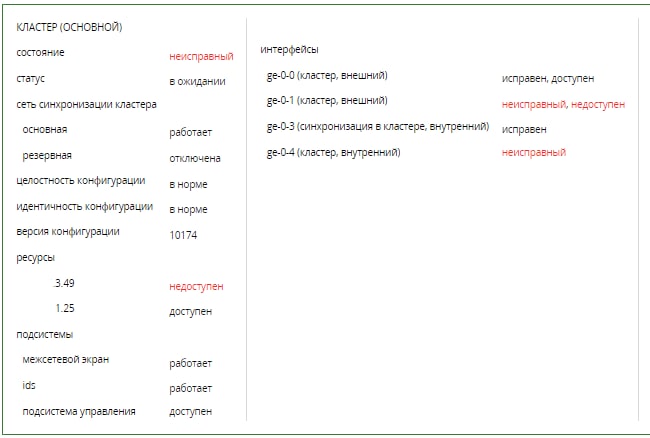This screenshot has width=650, height=438.
Task: Select 'подсистема управления' label
Action: [79, 411]
